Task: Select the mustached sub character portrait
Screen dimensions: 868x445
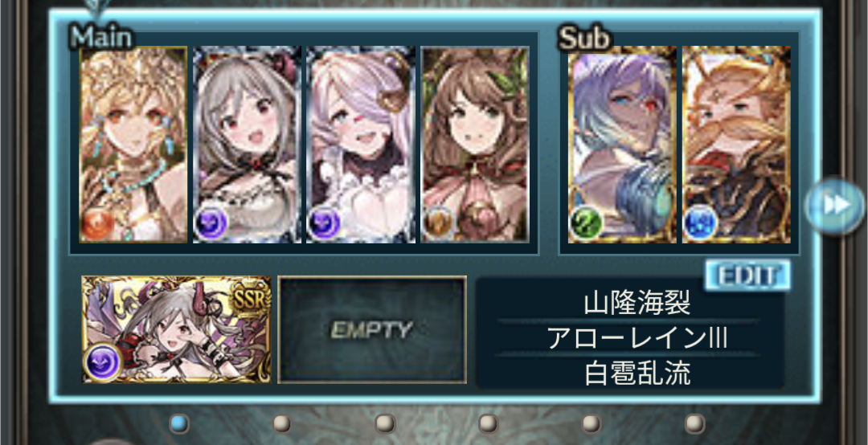Action: (x=736, y=145)
